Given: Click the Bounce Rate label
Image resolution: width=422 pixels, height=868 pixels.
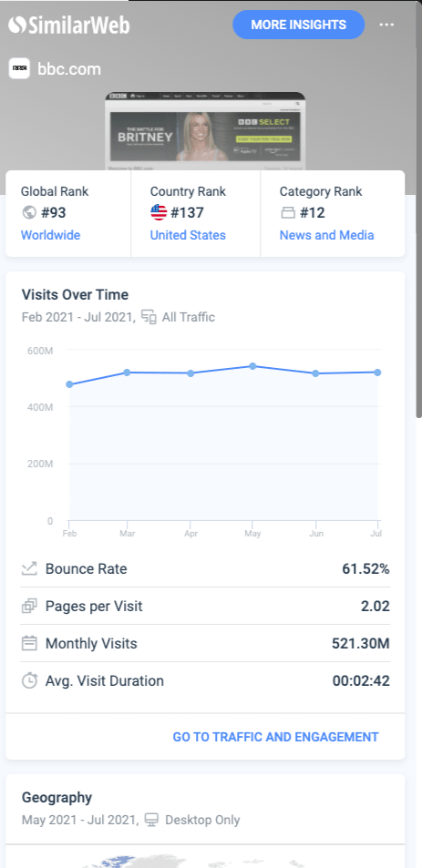Looking at the screenshot, I should [86, 568].
